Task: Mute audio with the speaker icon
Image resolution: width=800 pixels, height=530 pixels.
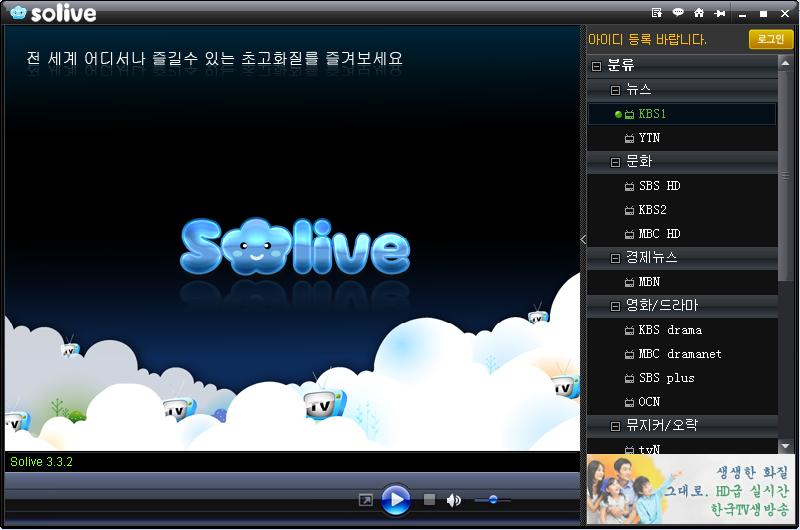Action: (453, 500)
